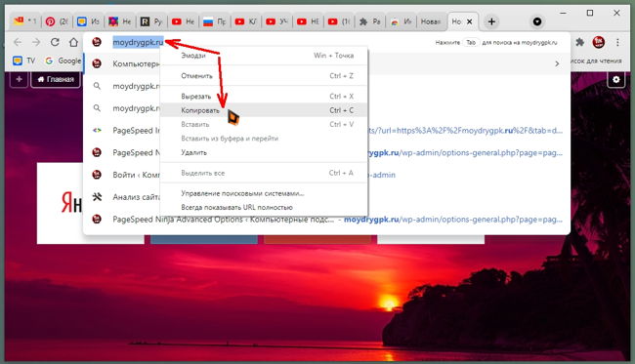Viewport: 635px width, 364px height.
Task: Switch to the Pinterest tab
Action: pos(57,21)
